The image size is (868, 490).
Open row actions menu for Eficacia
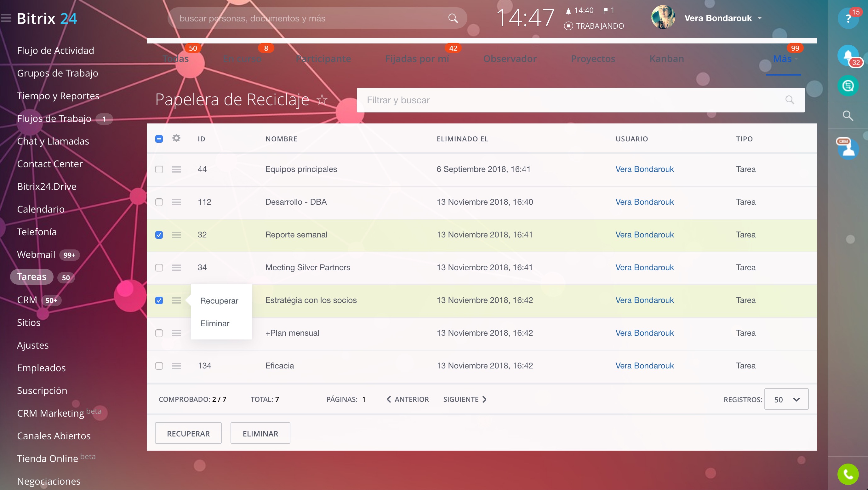pyautogui.click(x=176, y=366)
